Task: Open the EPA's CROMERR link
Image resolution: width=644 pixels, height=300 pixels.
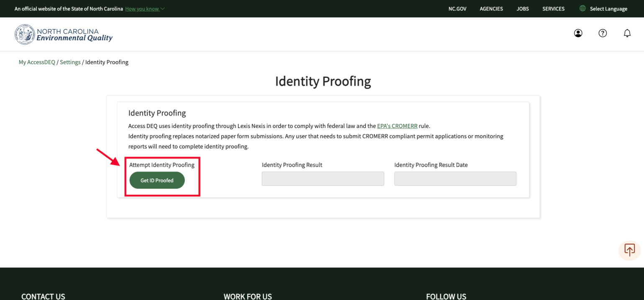Action: point(397,126)
